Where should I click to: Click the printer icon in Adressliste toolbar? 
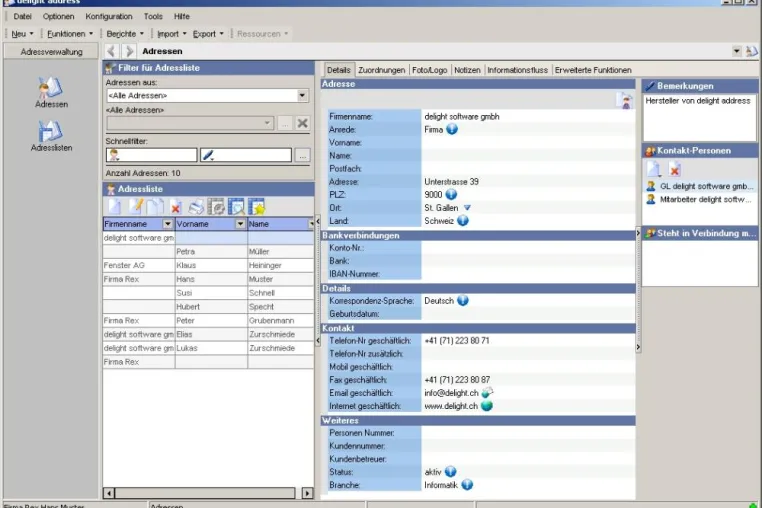[196, 207]
